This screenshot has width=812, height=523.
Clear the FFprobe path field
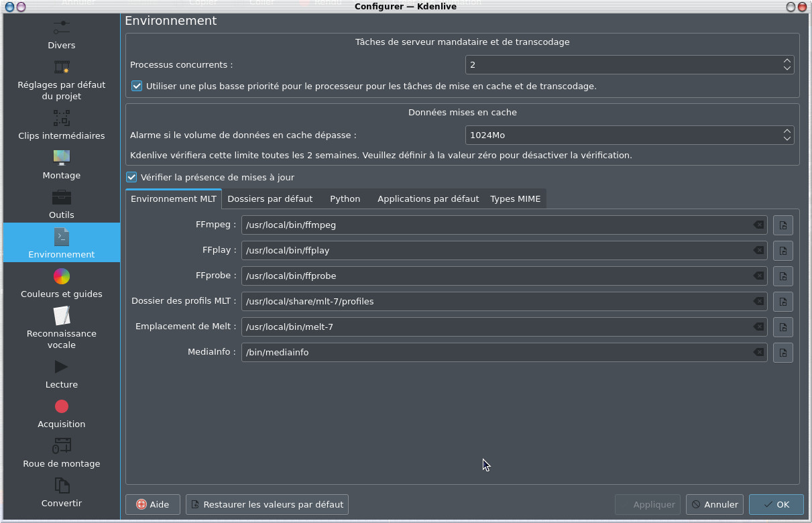[x=758, y=276]
